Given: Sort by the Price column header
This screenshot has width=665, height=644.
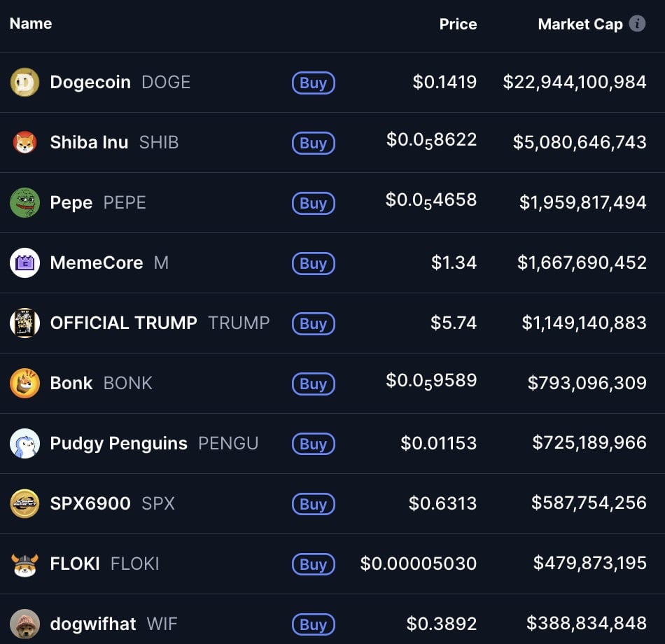Looking at the screenshot, I should click(458, 24).
